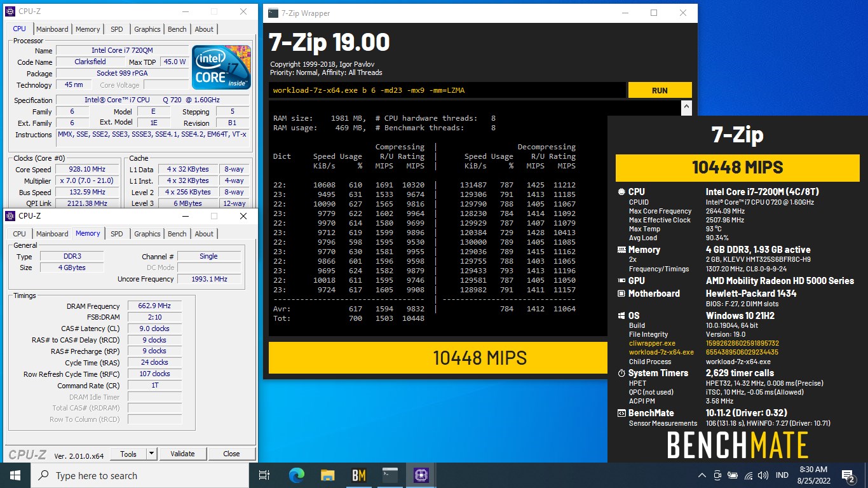This screenshot has height=488, width=868.
Task: Click the Package value Socket 989 rPGA
Action: 122,73
